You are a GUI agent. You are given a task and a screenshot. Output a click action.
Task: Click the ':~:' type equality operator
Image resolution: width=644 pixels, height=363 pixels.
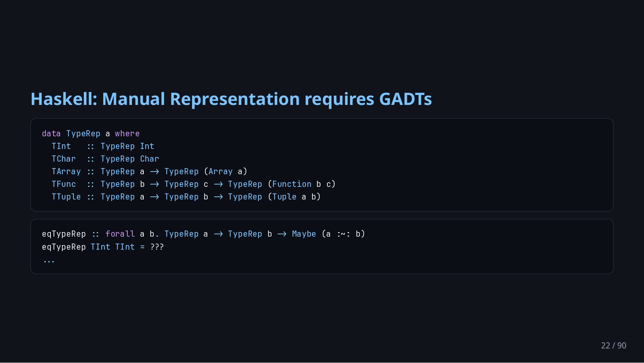tap(343, 234)
